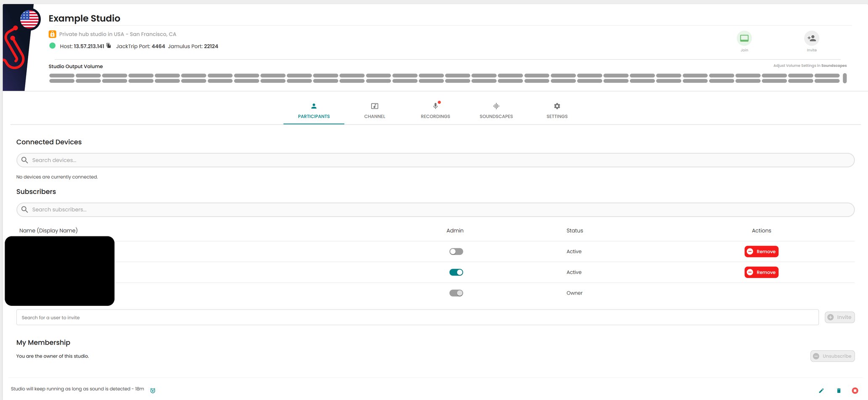Image resolution: width=868 pixels, height=400 pixels.
Task: Click the USA flag icon
Action: point(29,19)
